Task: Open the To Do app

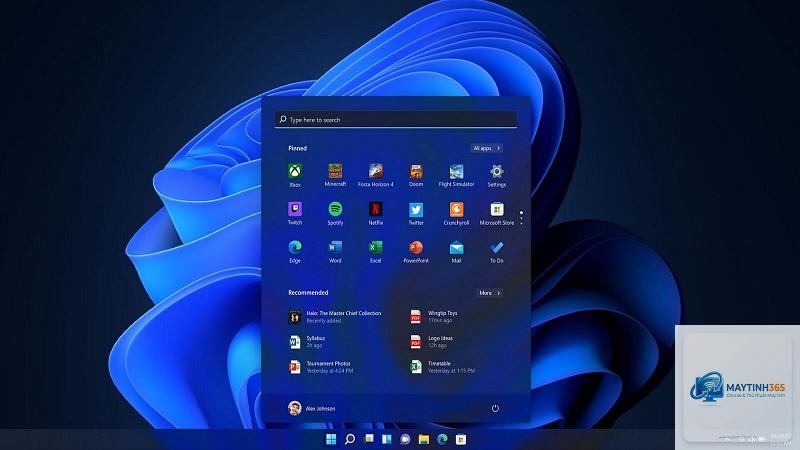Action: (496, 252)
